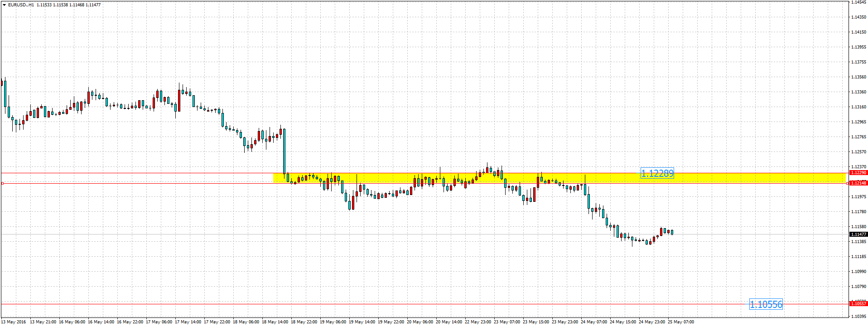This screenshot has height=327, width=868.
Task: Click the red 1.12290 price tag on the axis
Action: pos(858,173)
